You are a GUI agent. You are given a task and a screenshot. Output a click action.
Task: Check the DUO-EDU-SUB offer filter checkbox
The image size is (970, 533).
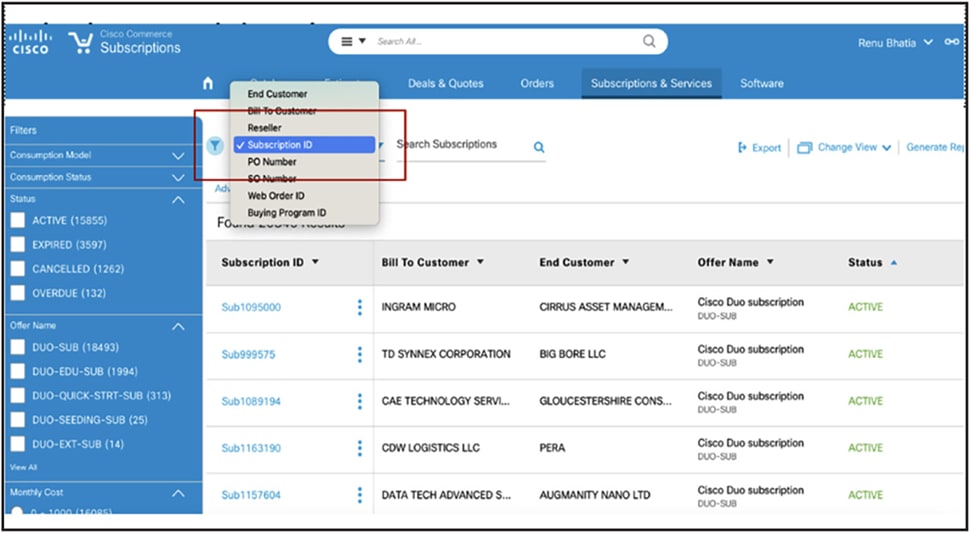coord(18,372)
